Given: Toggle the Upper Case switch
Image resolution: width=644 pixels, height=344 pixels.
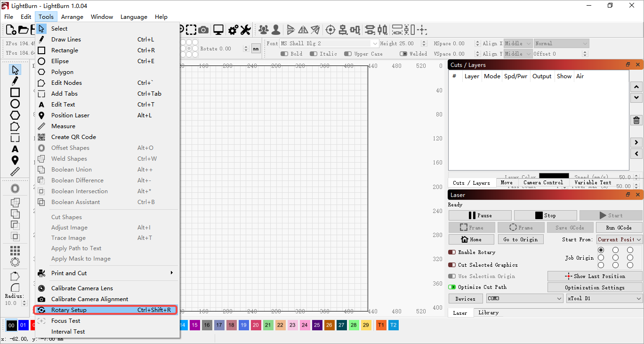Looking at the screenshot, I should [348, 54].
